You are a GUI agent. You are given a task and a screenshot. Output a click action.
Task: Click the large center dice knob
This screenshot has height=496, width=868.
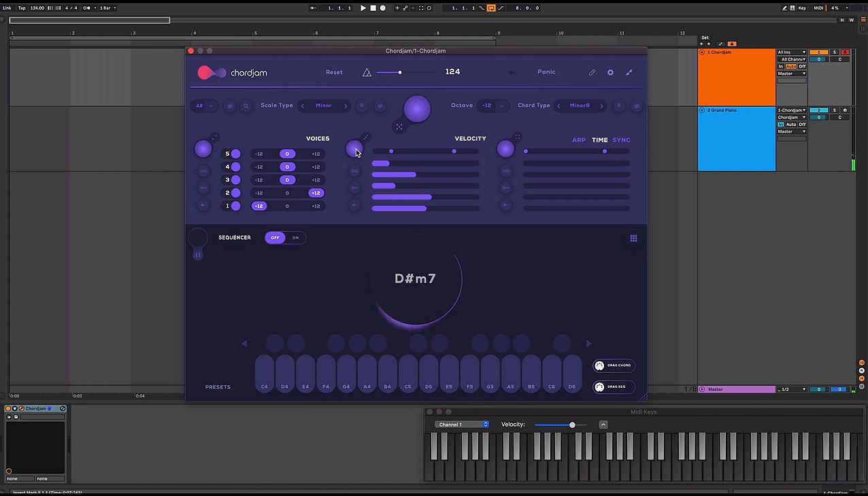tap(417, 109)
